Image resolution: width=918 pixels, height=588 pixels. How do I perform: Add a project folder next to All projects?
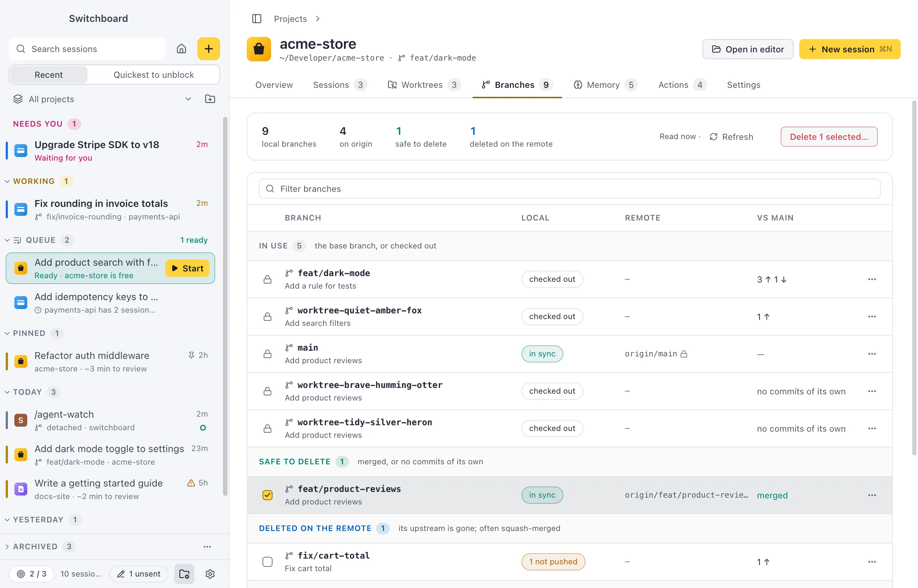coord(210,99)
